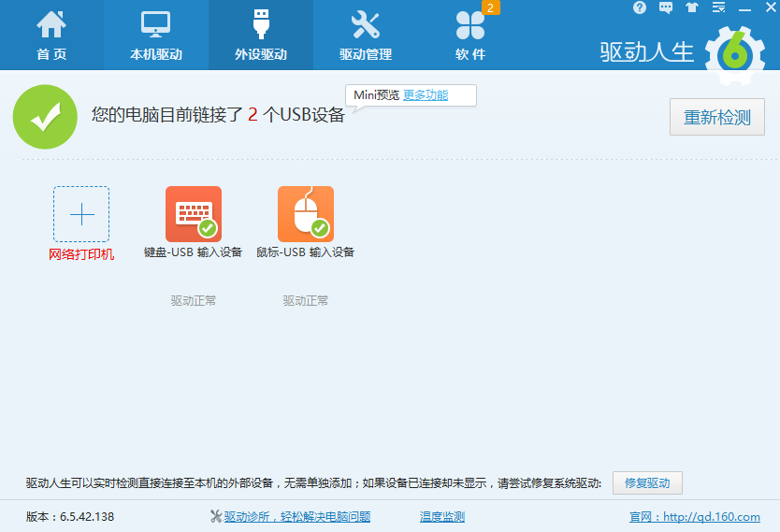Screen dimensions: 780x532
Task: Open the skin (T-shirt) icon
Action: click(x=692, y=7)
